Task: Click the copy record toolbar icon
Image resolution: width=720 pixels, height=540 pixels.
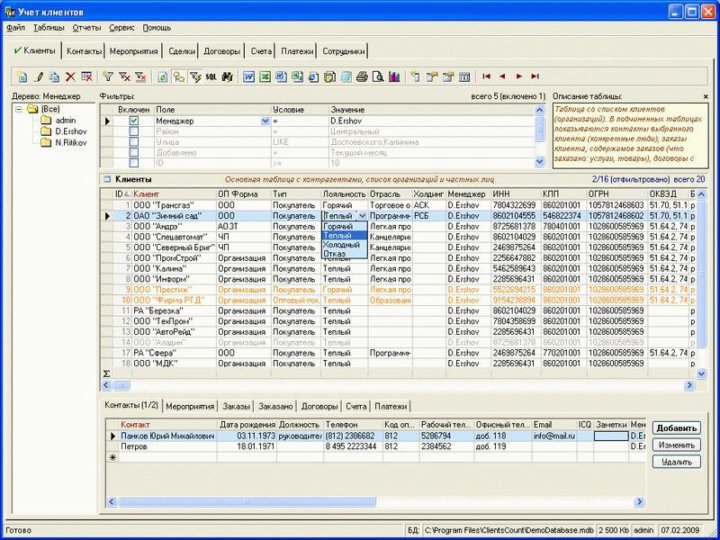Action: tap(54, 77)
